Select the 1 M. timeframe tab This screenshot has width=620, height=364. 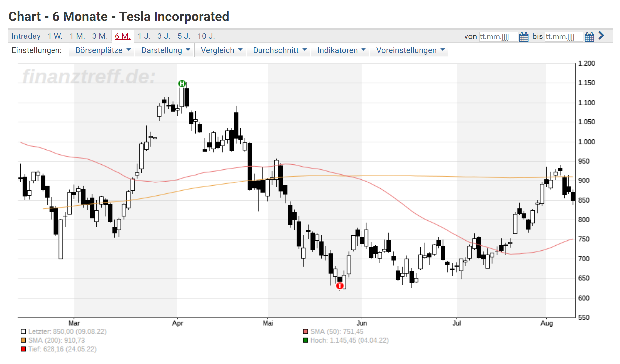tap(77, 36)
